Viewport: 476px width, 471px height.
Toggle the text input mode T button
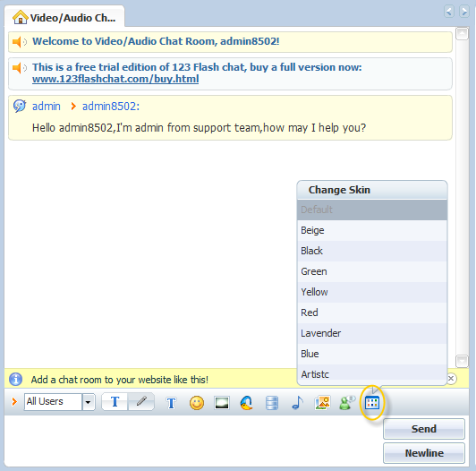point(115,402)
